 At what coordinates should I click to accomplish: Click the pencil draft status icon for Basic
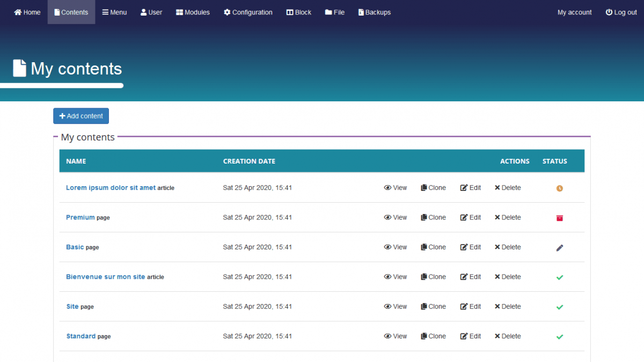[x=559, y=248]
